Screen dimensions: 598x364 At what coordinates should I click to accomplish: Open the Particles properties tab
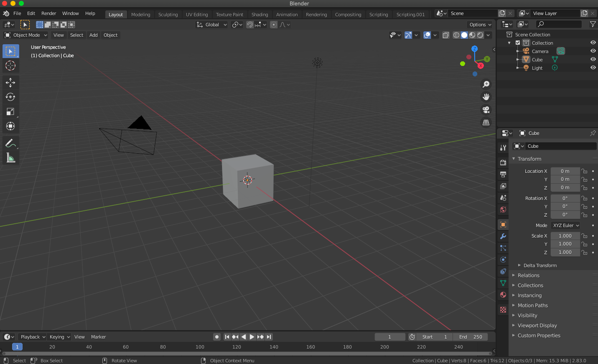coord(503,248)
